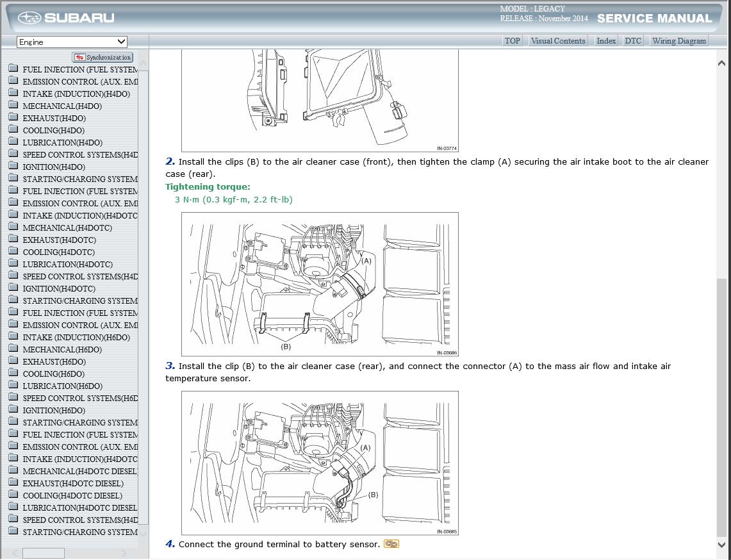Click 'Connect the ground terminal to battery sensor.'
Viewport: 731px width, 560px height.
pos(279,544)
